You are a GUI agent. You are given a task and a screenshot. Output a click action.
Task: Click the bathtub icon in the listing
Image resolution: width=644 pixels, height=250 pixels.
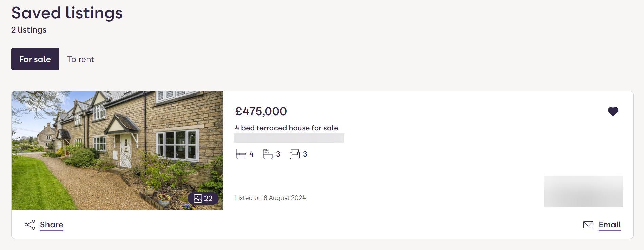(x=268, y=154)
